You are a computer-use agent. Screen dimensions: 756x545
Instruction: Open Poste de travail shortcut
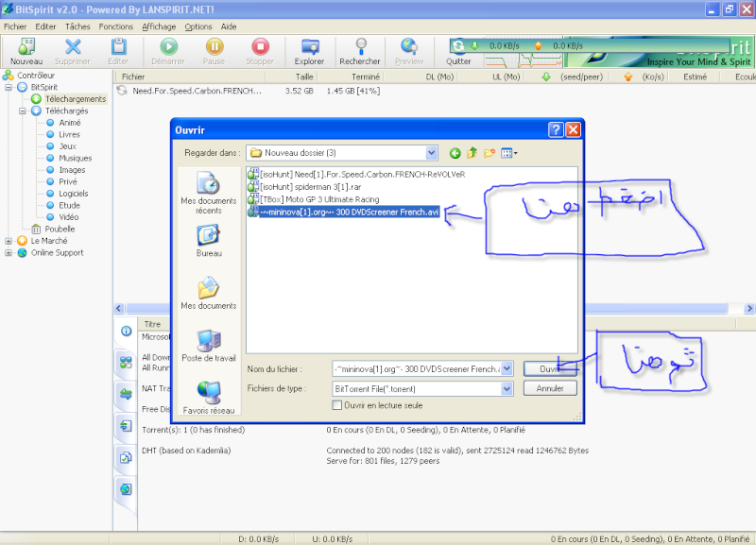pos(209,346)
